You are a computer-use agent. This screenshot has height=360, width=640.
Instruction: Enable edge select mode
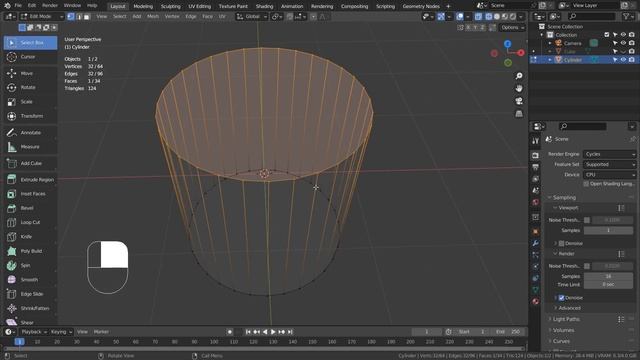click(x=79, y=17)
